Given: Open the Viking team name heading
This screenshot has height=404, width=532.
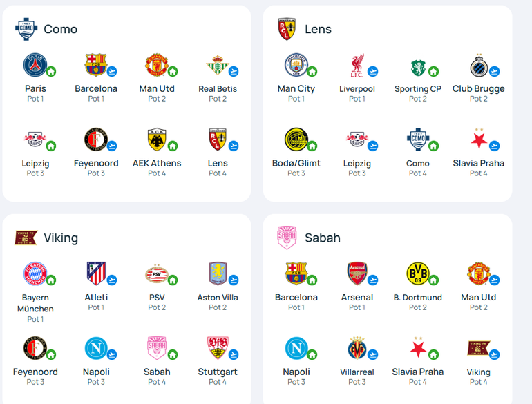Looking at the screenshot, I should (61, 238).
